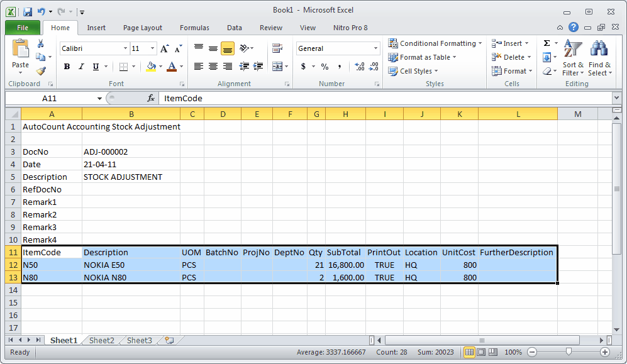The width and height of the screenshot is (627, 364).
Task: Expand the Conditional Formatting menu
Action: [x=435, y=43]
